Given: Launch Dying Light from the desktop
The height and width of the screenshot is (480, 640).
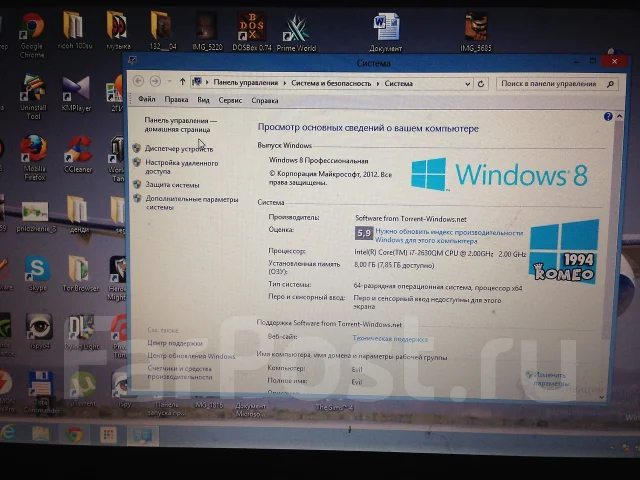Looking at the screenshot, I should [82, 332].
